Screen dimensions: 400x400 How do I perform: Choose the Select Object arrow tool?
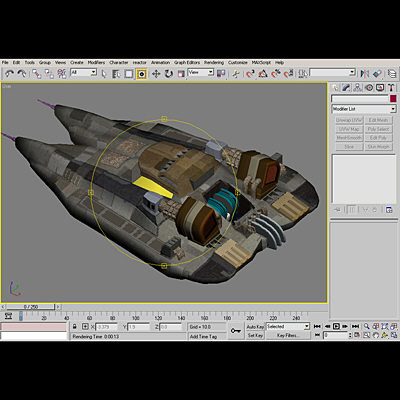click(104, 74)
